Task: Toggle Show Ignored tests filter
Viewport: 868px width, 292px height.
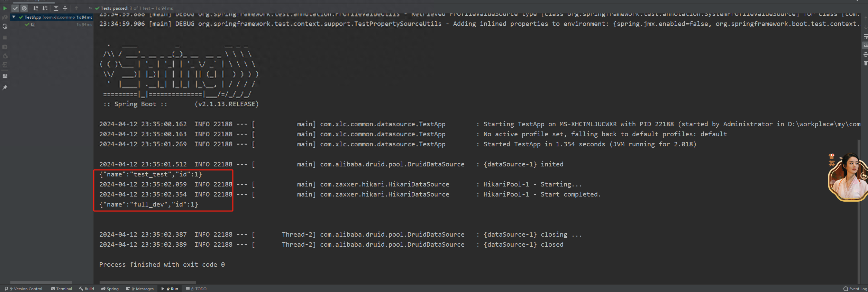Action: [x=24, y=8]
